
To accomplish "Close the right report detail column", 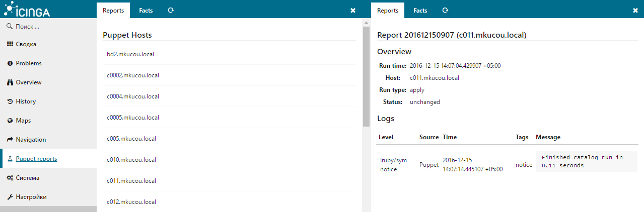I will click(635, 11).
